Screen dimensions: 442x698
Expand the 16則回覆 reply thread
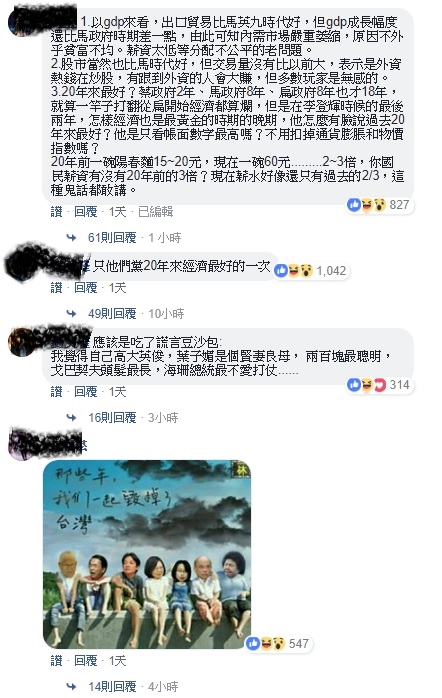[112, 418]
